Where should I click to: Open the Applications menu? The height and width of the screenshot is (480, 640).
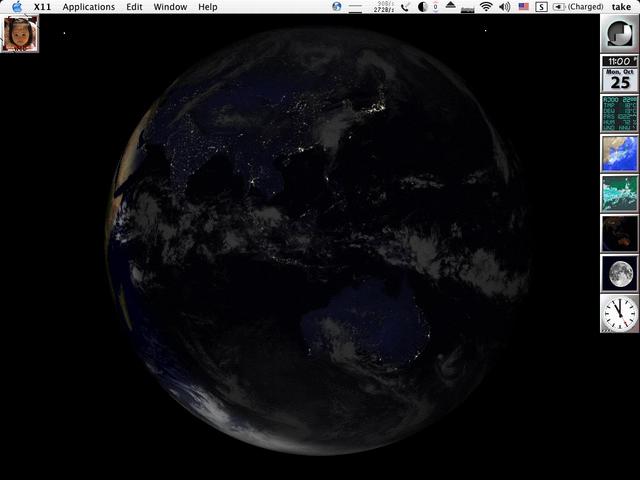tap(88, 7)
